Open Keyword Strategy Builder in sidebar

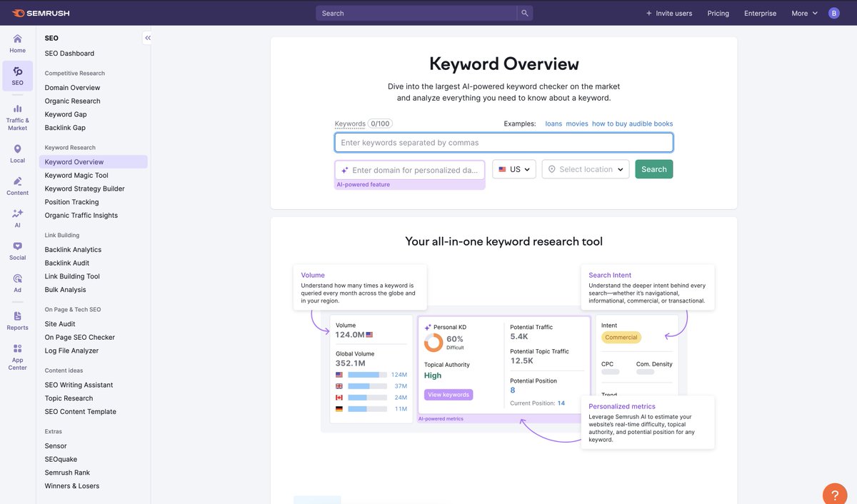tap(84, 188)
